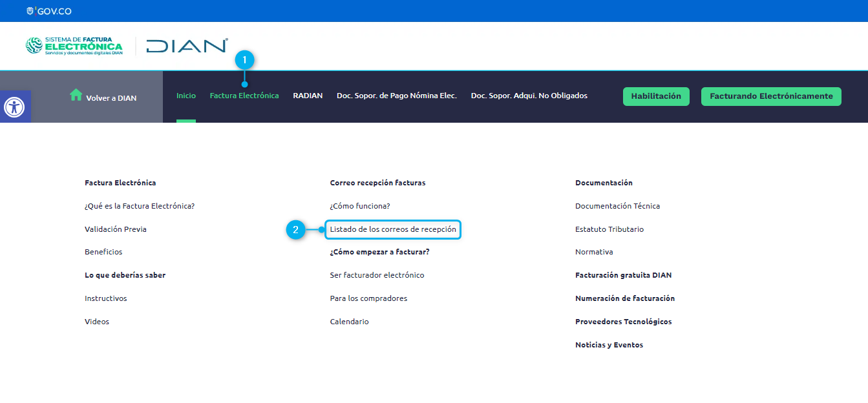The image size is (868, 403).
Task: Open the Validación Previa link
Action: click(111, 229)
